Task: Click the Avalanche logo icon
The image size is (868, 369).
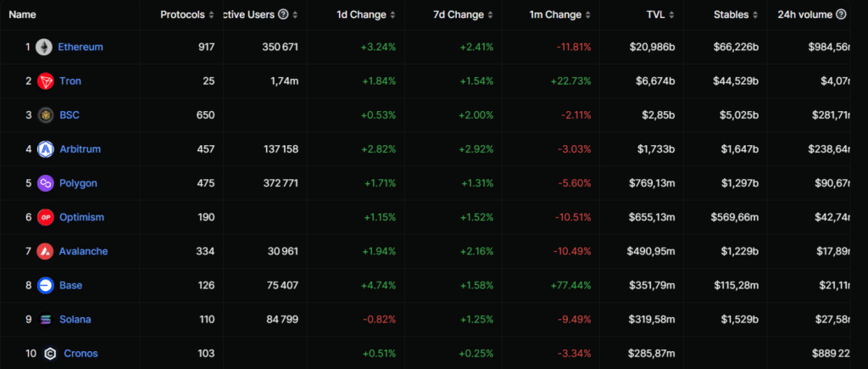Action: click(45, 252)
